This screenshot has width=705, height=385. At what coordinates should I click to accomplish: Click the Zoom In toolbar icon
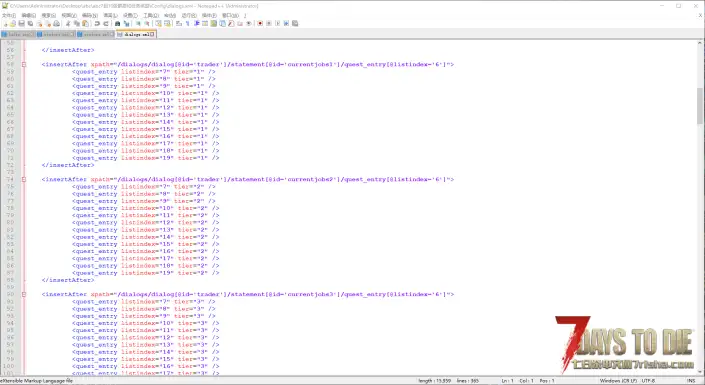coord(138,23)
